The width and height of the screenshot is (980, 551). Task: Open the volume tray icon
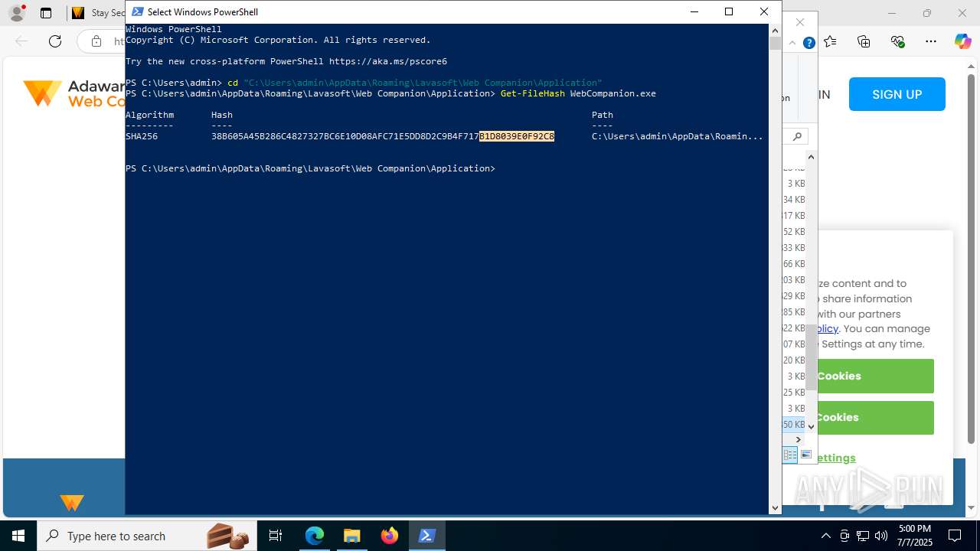coord(881,536)
